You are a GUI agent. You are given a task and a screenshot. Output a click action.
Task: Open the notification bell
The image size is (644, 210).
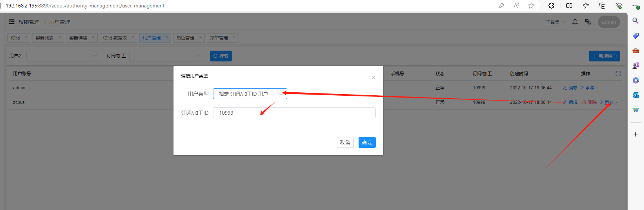click(575, 22)
